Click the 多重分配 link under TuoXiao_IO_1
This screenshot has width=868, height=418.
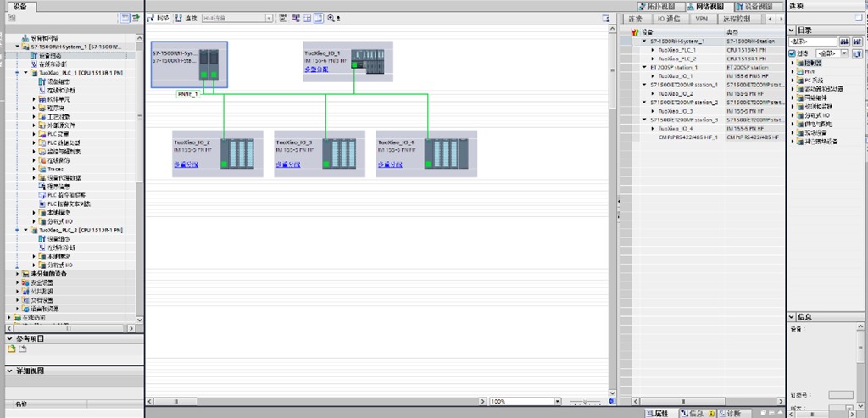pyautogui.click(x=316, y=70)
